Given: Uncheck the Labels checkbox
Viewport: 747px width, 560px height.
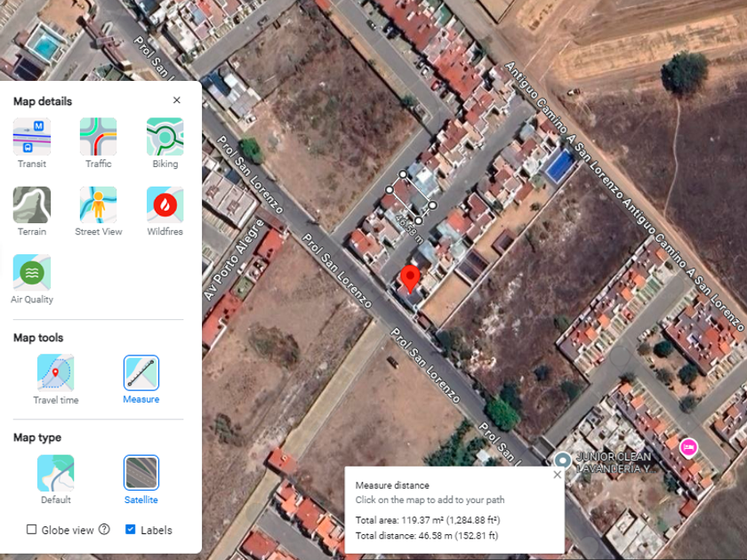Looking at the screenshot, I should click(131, 530).
